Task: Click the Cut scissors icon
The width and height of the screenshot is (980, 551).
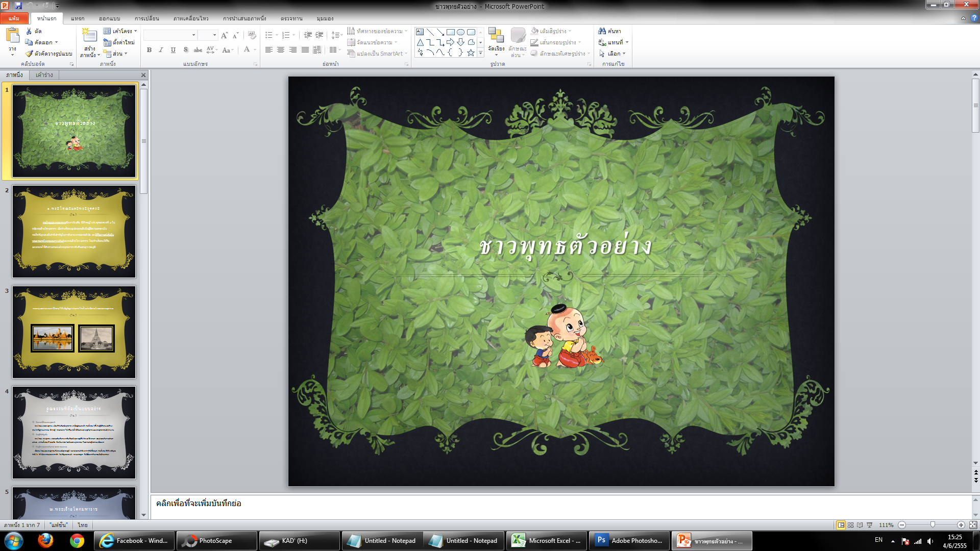Action: (x=30, y=31)
